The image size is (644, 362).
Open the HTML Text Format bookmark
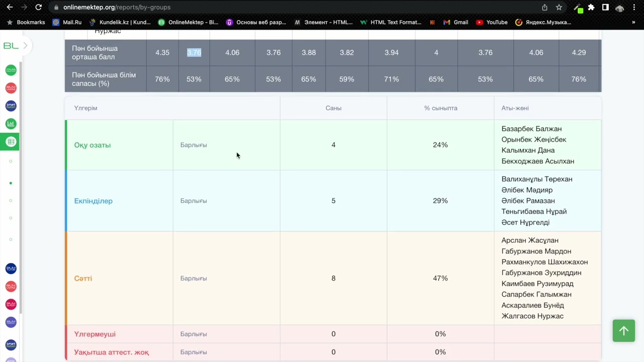390,22
